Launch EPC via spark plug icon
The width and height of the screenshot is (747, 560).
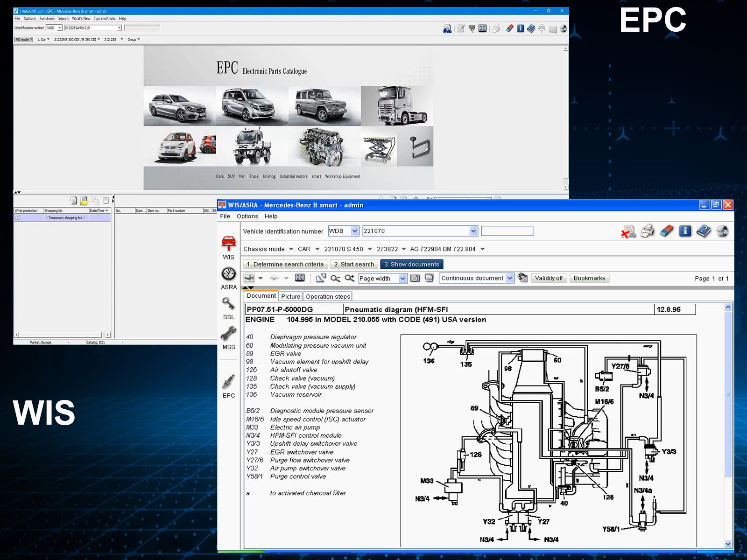[x=228, y=382]
